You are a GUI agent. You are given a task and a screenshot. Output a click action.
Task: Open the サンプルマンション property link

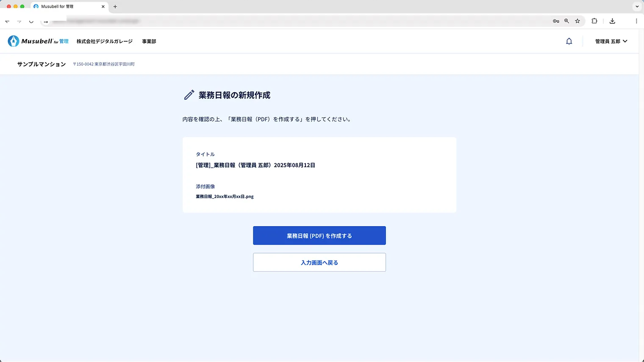(x=41, y=64)
